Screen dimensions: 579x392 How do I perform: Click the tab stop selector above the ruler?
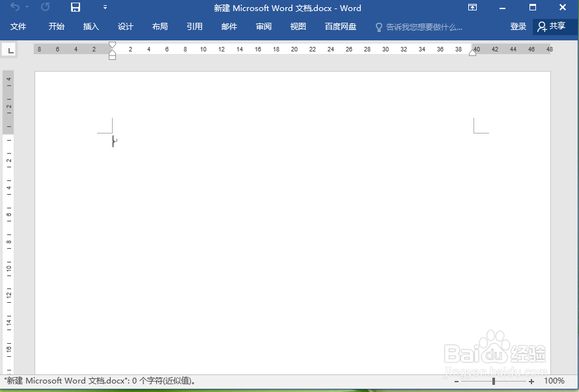9,49
